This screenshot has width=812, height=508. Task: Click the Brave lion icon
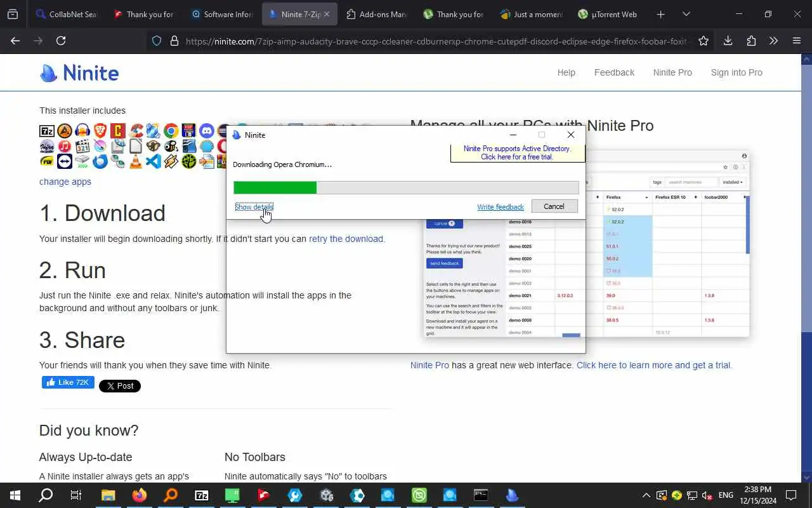pos(100,131)
